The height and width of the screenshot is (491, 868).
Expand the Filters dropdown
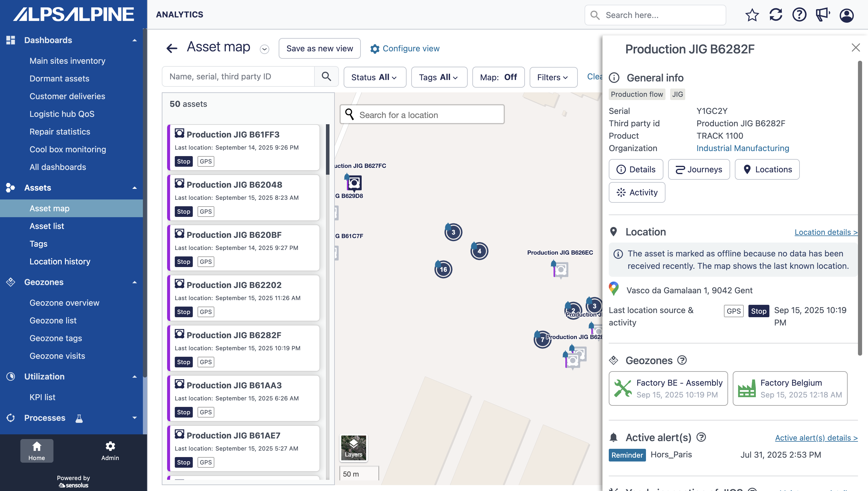click(x=553, y=77)
